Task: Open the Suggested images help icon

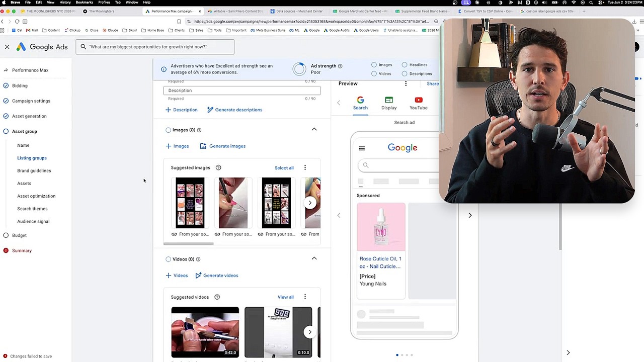Action: (x=218, y=167)
